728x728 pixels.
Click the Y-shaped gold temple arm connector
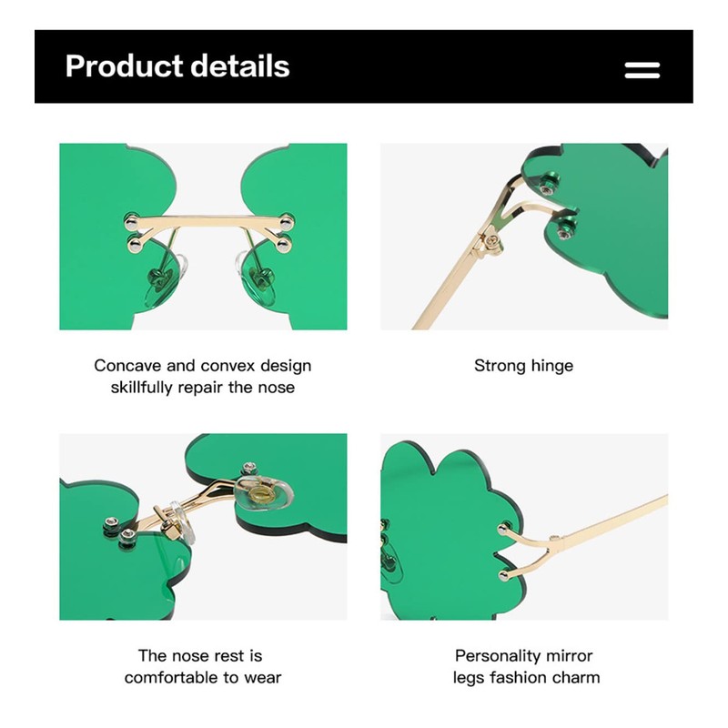pos(534,552)
